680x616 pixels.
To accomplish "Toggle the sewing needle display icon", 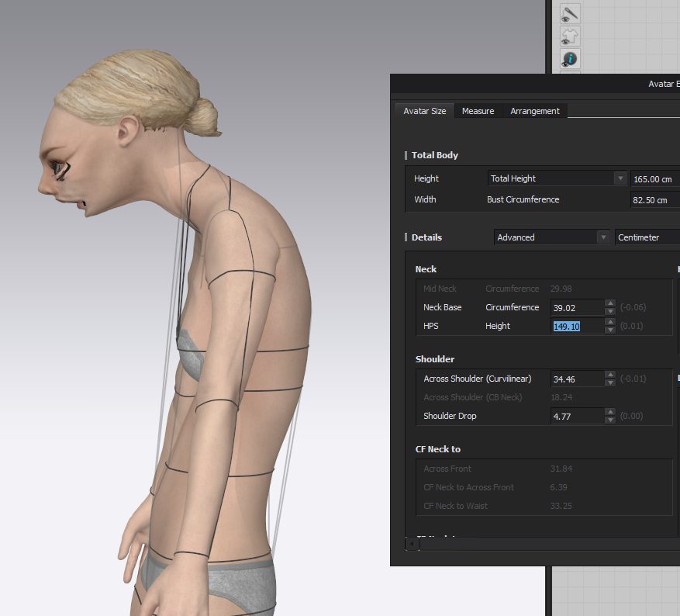I will (570, 14).
